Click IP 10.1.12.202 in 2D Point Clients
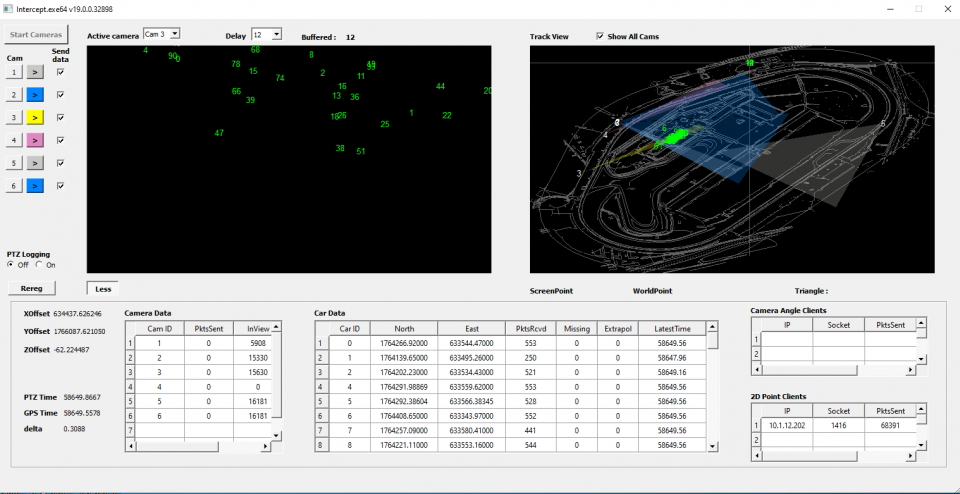 (787, 425)
